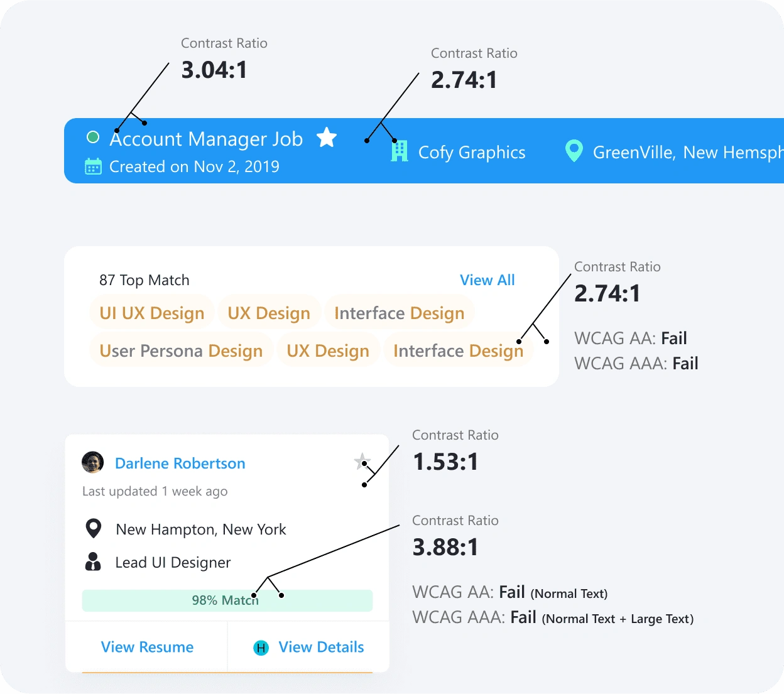This screenshot has height=694, width=784.
Task: Click the round H icon near View Details
Action: coord(261,648)
